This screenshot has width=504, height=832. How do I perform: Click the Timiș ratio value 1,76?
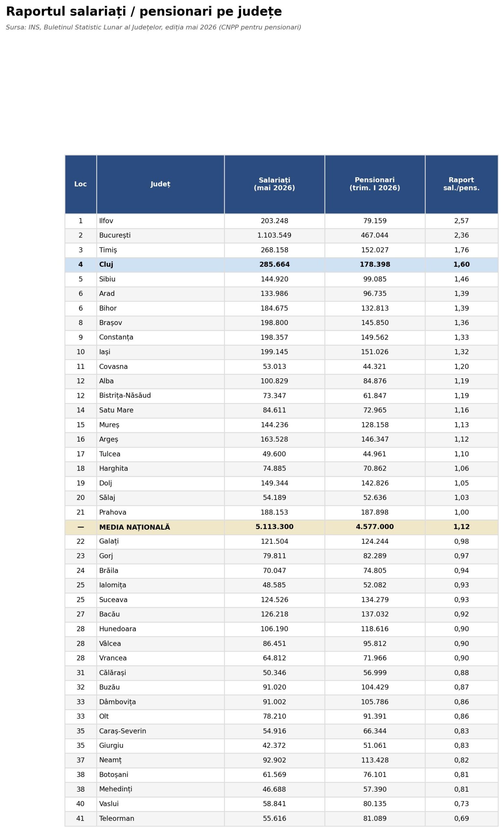[461, 250]
